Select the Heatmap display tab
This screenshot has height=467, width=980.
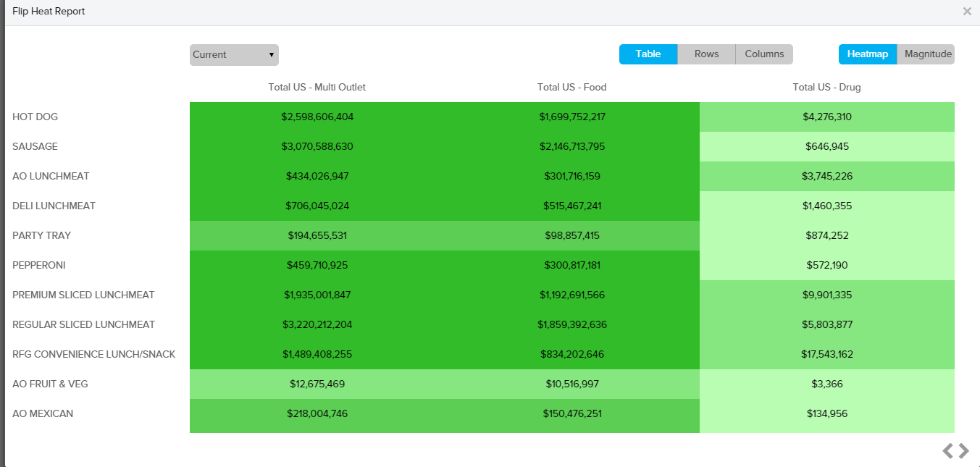coord(867,54)
